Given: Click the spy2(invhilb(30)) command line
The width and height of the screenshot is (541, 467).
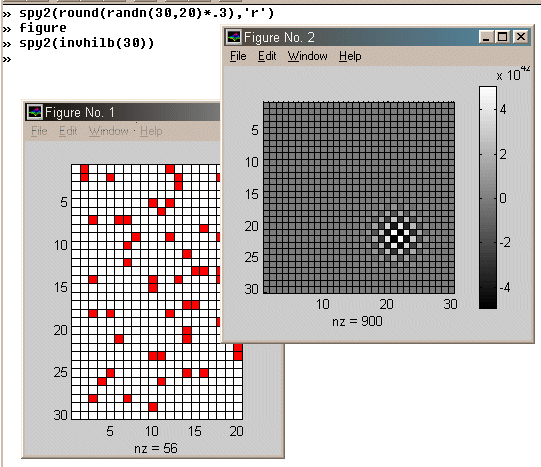Looking at the screenshot, I should pos(86,43).
